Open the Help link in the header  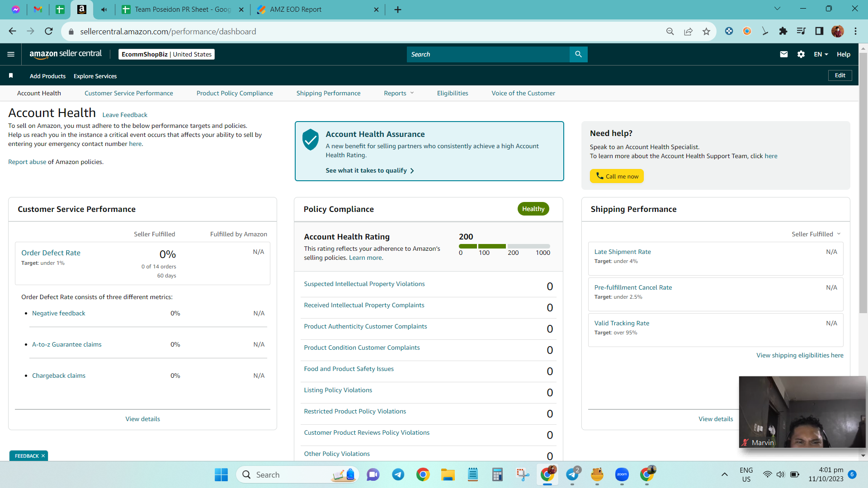point(844,54)
